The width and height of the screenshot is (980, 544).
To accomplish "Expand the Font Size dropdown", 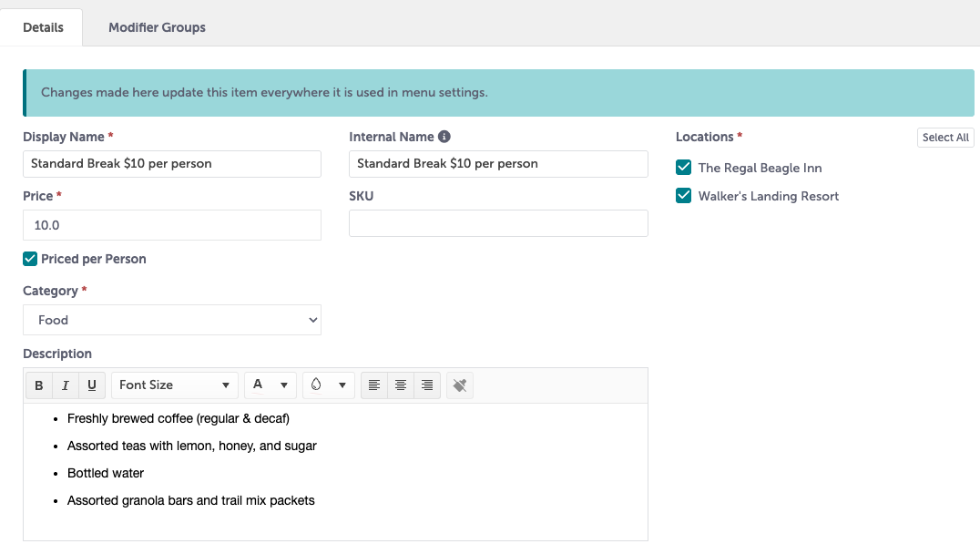I will pyautogui.click(x=174, y=385).
